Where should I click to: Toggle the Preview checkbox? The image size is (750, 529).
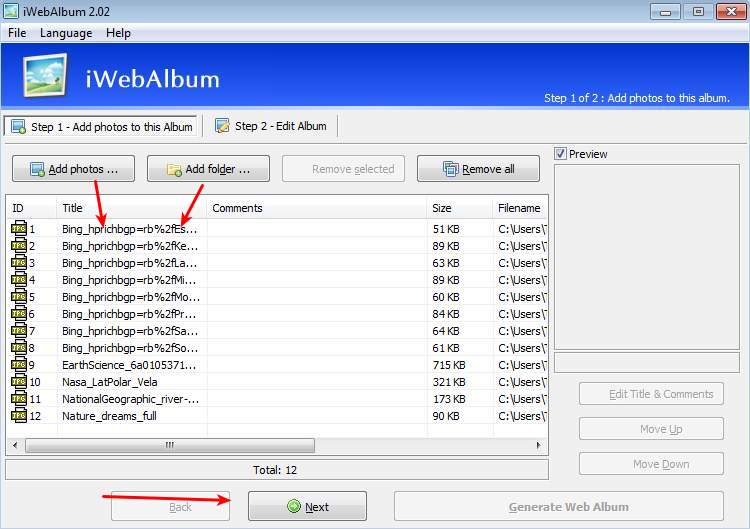[x=560, y=154]
